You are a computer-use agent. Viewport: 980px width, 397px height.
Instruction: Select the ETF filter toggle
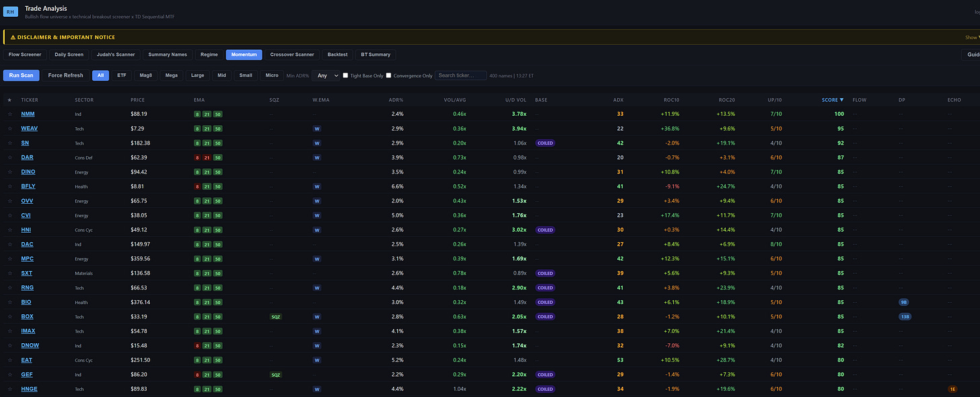point(121,75)
